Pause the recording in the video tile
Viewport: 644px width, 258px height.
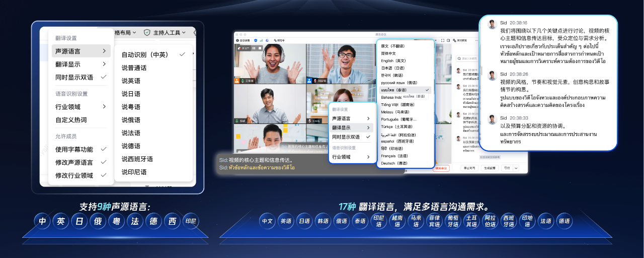254,48
